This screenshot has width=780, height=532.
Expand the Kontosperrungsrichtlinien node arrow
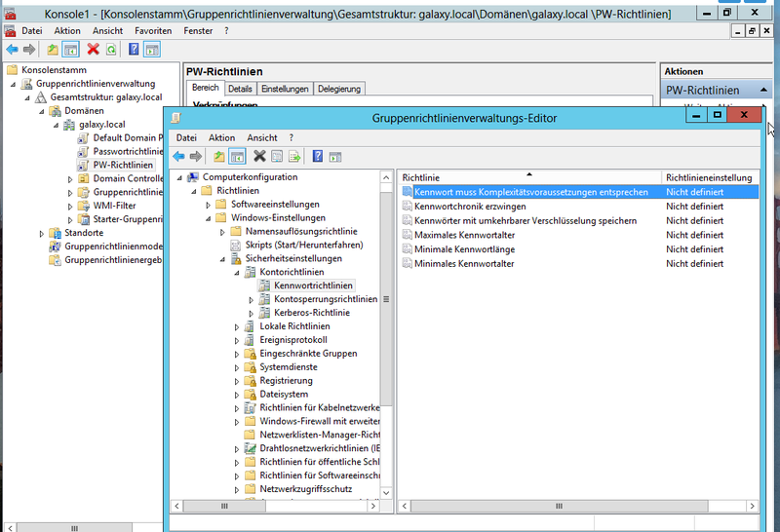tap(251, 299)
